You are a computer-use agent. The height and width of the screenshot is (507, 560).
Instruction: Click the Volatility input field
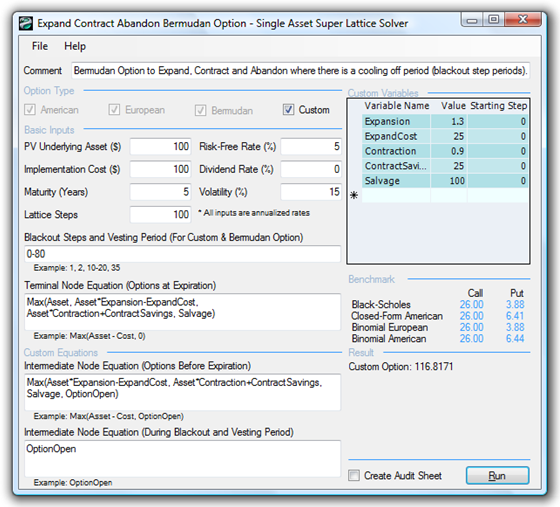point(311,192)
